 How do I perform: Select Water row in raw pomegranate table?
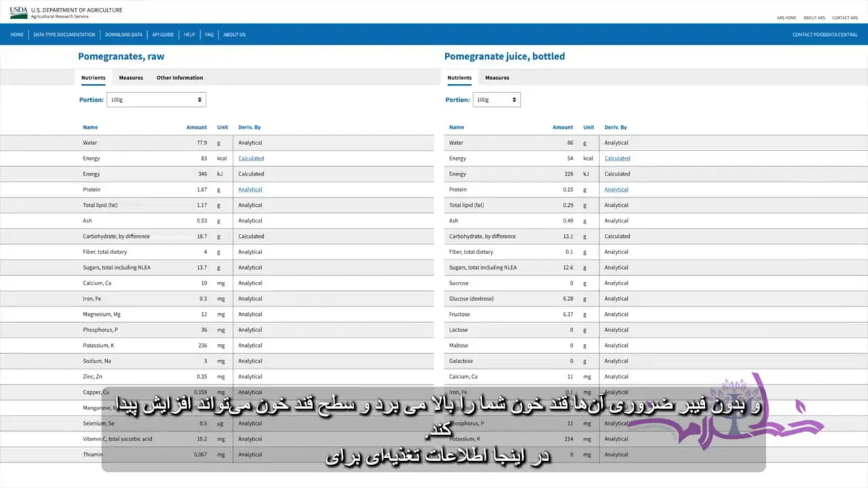(x=217, y=143)
